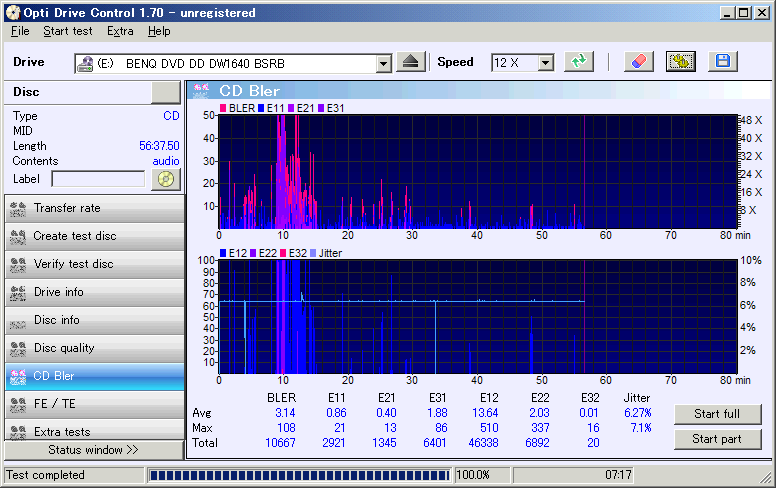Click the test progress bar
The image size is (776, 488).
pos(299,475)
